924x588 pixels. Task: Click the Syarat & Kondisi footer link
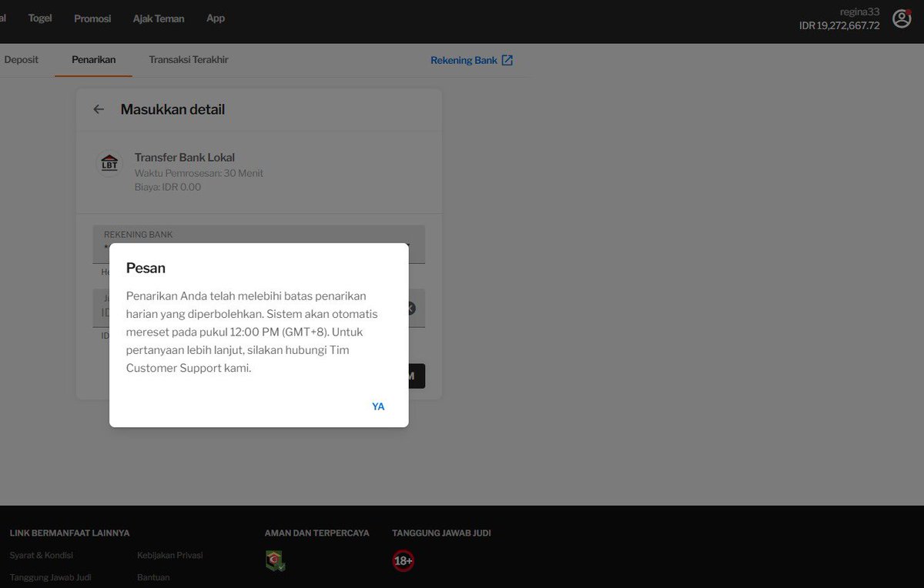point(41,555)
